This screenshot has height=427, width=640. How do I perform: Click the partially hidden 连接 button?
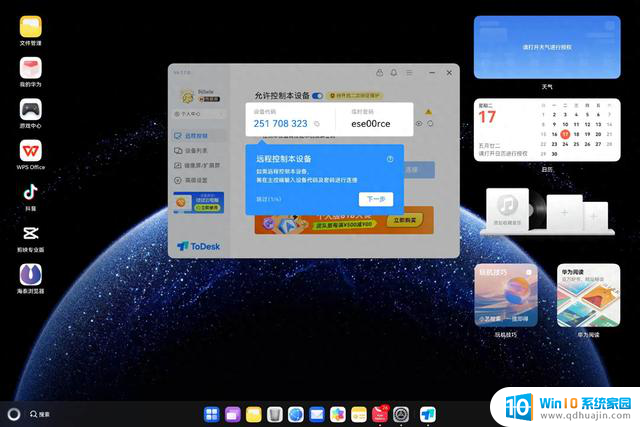point(419,169)
